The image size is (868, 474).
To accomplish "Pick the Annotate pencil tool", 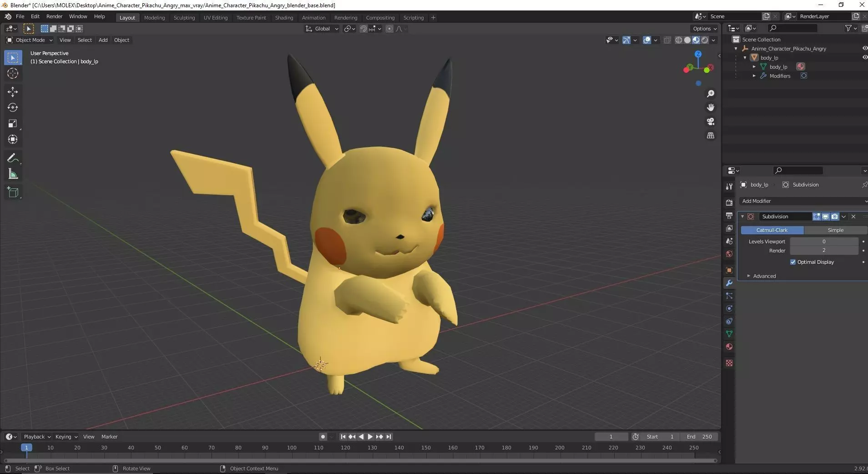I will 13,158.
